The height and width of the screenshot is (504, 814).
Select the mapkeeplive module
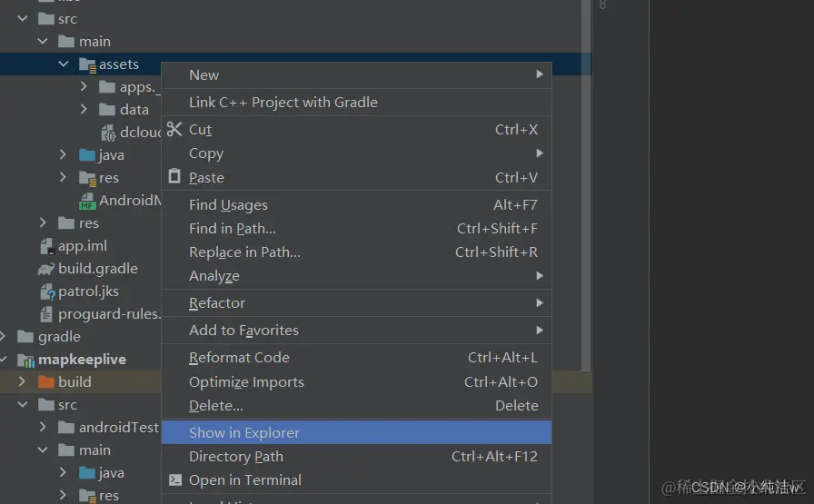82,360
